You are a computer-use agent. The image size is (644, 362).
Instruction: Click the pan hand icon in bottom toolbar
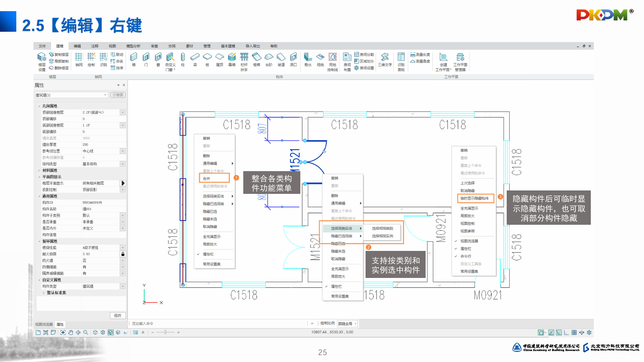(70, 332)
